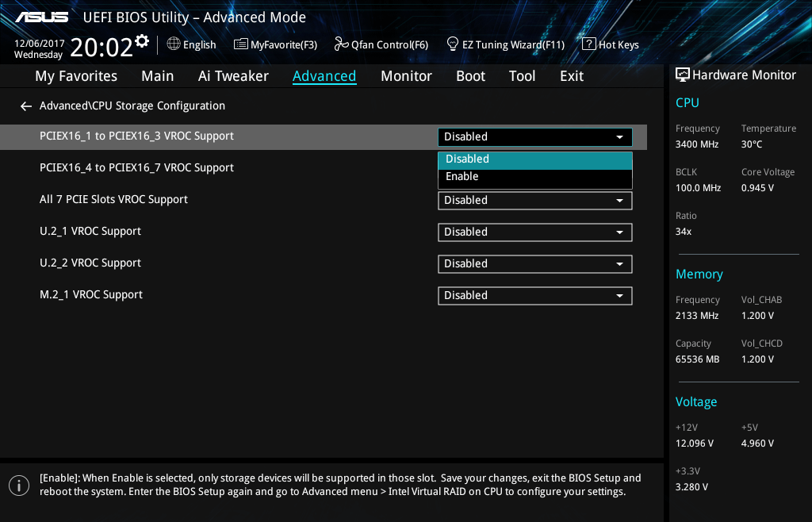This screenshot has width=812, height=522.
Task: Expand the M.2_1 VROC Support dropdown
Action: pyautogui.click(x=534, y=296)
